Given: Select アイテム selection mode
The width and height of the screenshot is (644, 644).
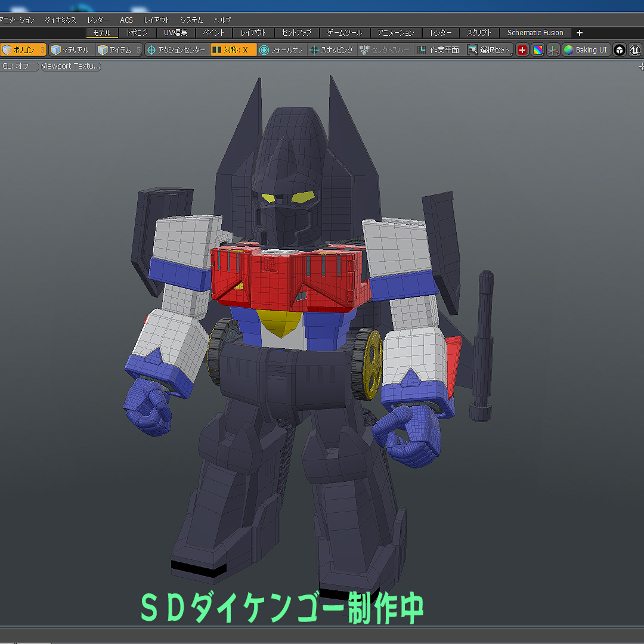Looking at the screenshot, I should 119,49.
